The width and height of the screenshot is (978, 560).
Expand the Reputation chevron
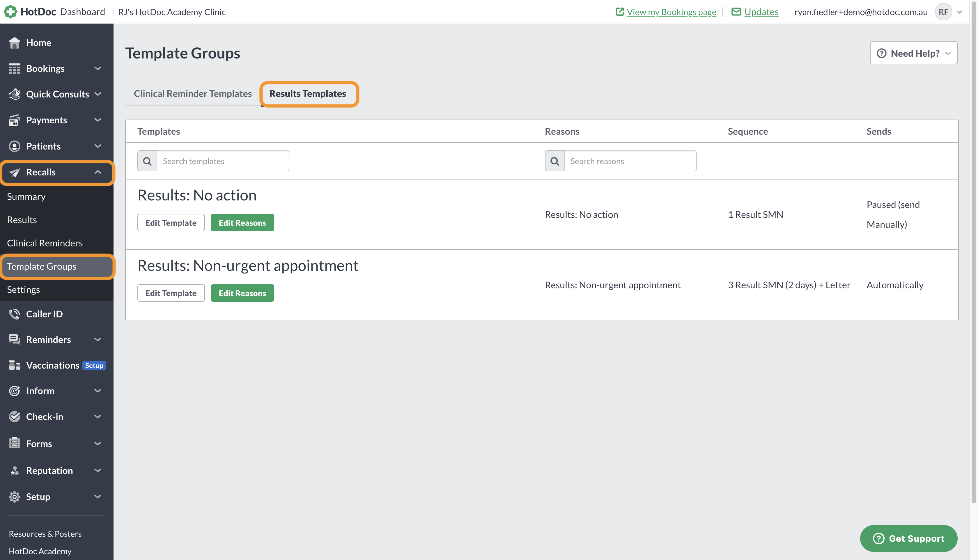coord(98,470)
